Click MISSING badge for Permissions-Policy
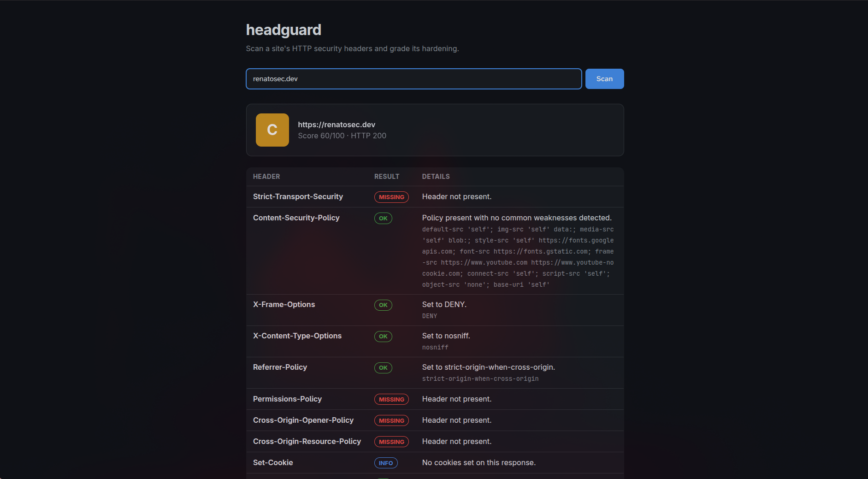The width and height of the screenshot is (868, 479). click(391, 399)
